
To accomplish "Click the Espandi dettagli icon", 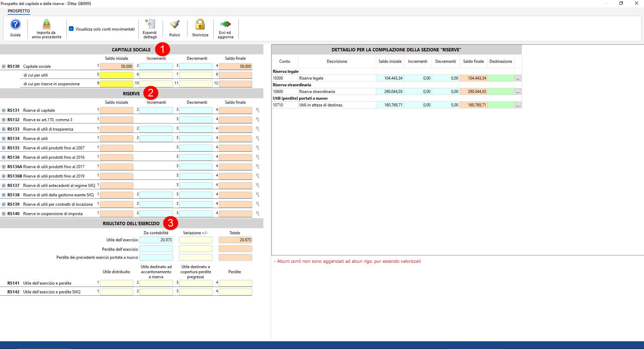I will [150, 24].
